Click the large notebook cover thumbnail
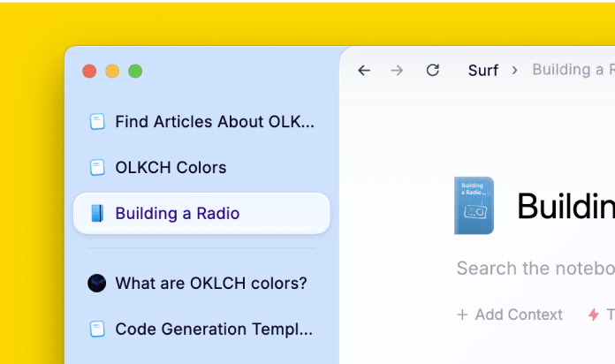The width and height of the screenshot is (615, 364). tap(474, 206)
